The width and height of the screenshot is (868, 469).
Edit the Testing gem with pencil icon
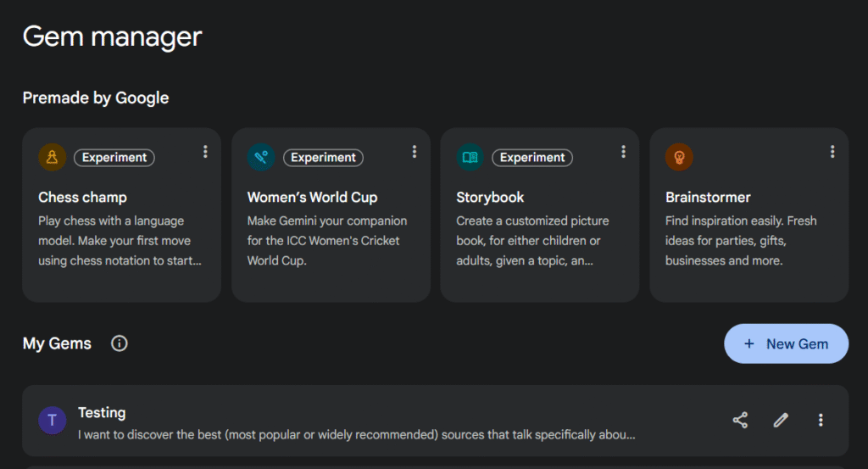[x=781, y=420]
